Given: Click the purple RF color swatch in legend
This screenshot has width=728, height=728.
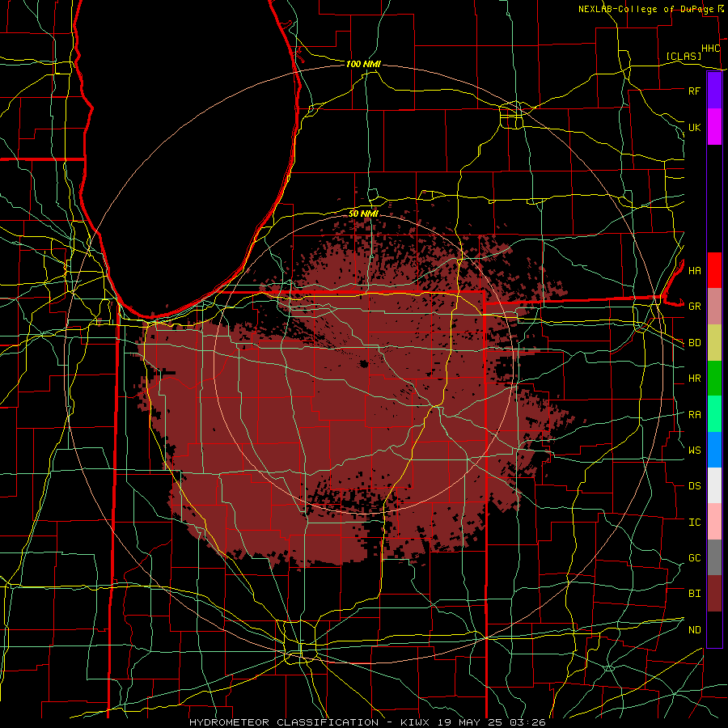Looking at the screenshot, I should point(714,91).
